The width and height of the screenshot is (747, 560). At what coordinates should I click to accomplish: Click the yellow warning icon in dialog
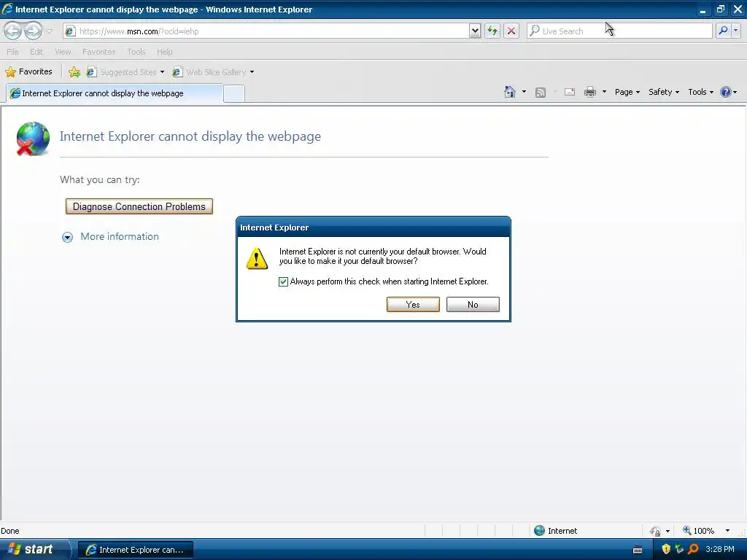(257, 258)
